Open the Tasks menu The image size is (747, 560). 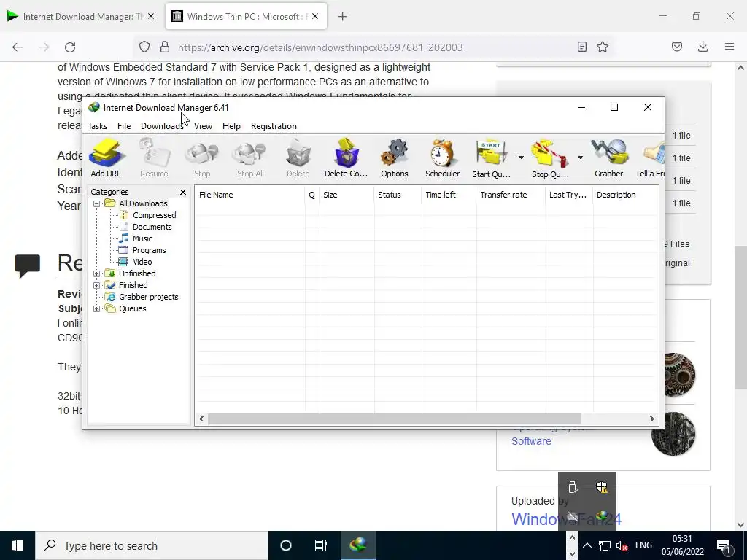click(97, 126)
